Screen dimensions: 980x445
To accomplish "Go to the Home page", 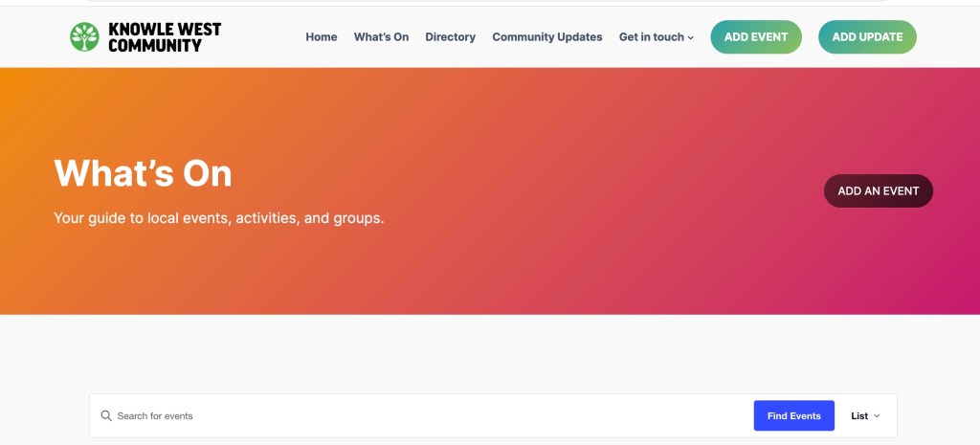I will click(322, 37).
